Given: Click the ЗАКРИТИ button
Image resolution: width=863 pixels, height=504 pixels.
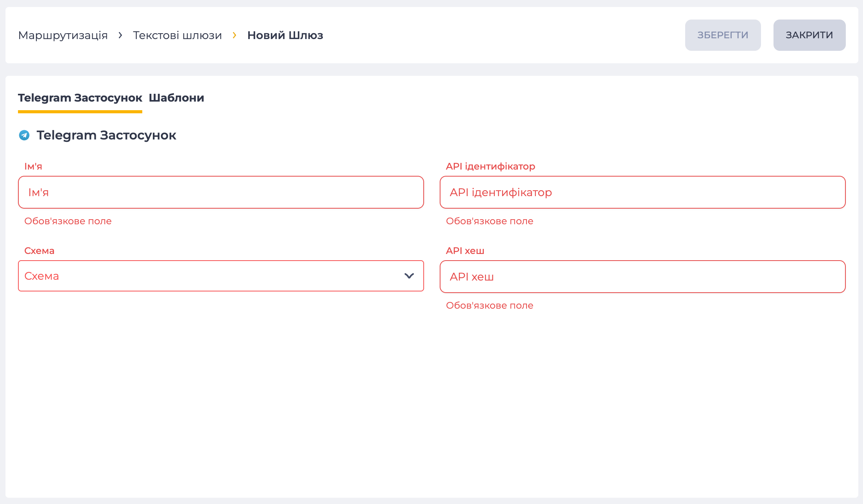Looking at the screenshot, I should coord(809,35).
